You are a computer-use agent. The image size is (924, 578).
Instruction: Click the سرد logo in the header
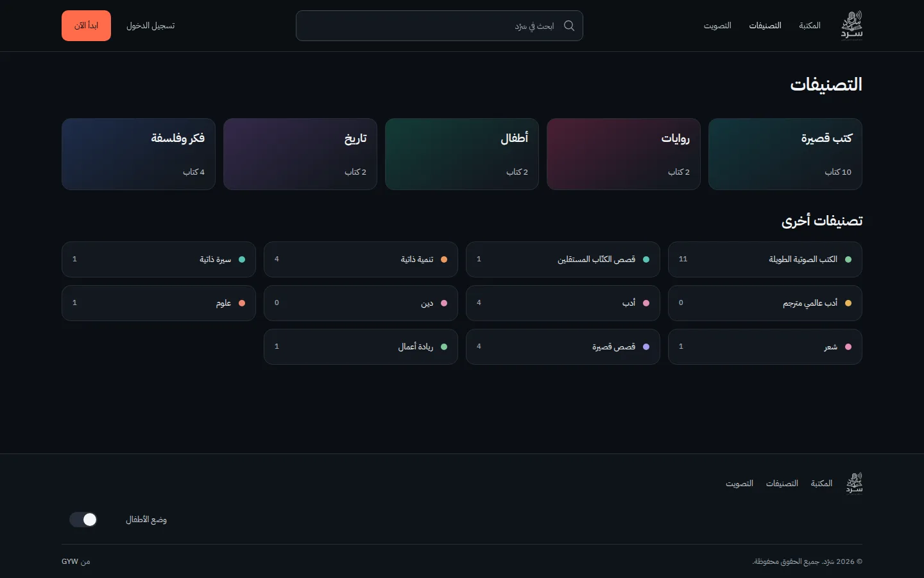pyautogui.click(x=852, y=26)
